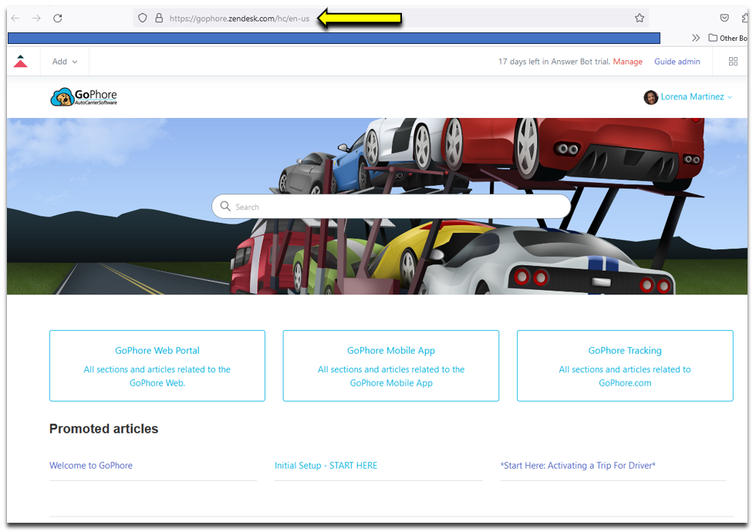The image size is (756, 532).
Task: Click the search magnifier icon
Action: tap(225, 207)
